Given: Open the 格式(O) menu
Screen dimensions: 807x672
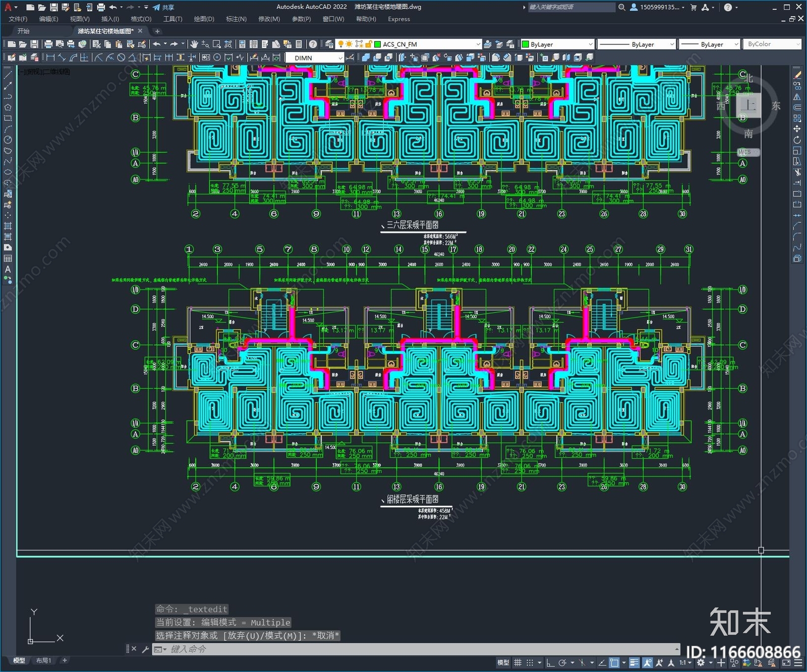Looking at the screenshot, I should click(140, 19).
